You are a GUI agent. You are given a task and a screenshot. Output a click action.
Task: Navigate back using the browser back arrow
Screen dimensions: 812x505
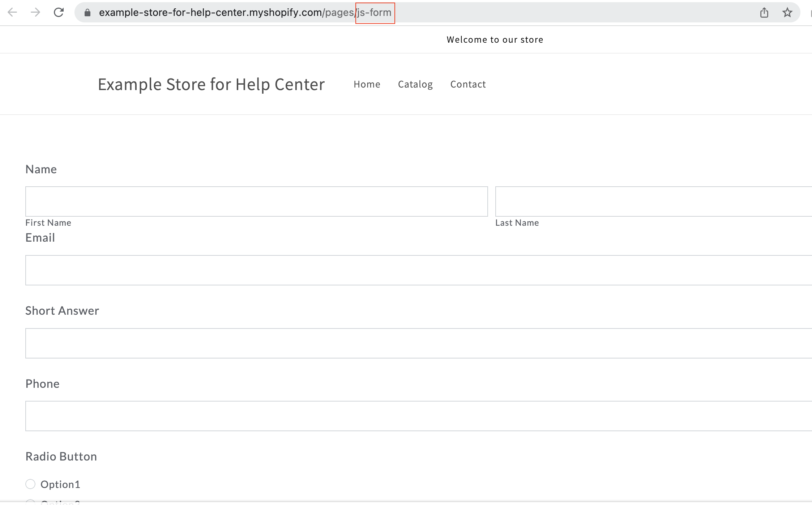click(x=13, y=12)
